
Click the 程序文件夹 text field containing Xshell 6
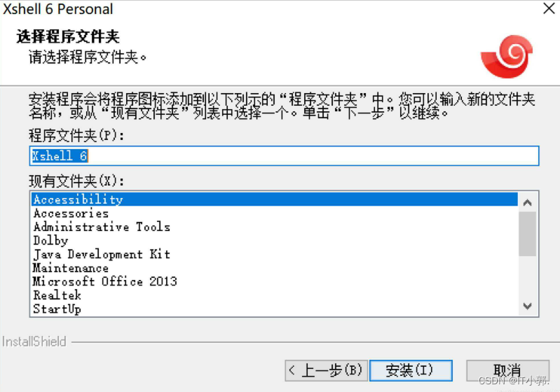[x=284, y=156]
